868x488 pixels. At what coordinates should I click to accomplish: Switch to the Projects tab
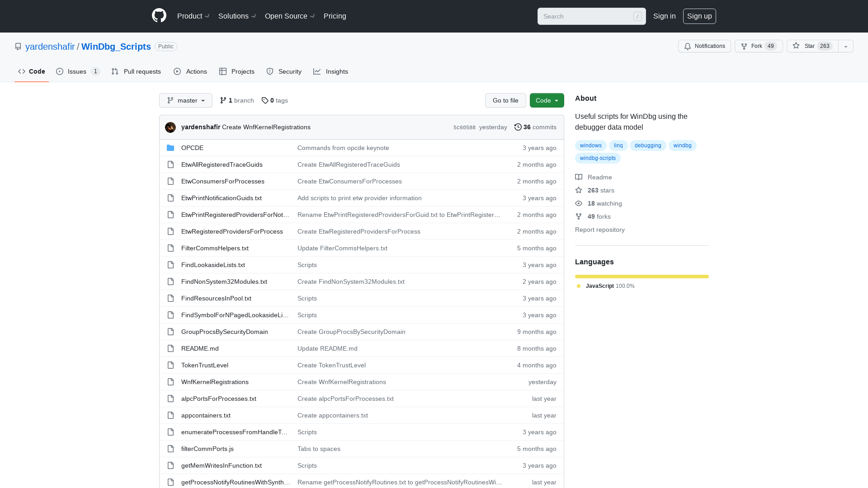[237, 71]
